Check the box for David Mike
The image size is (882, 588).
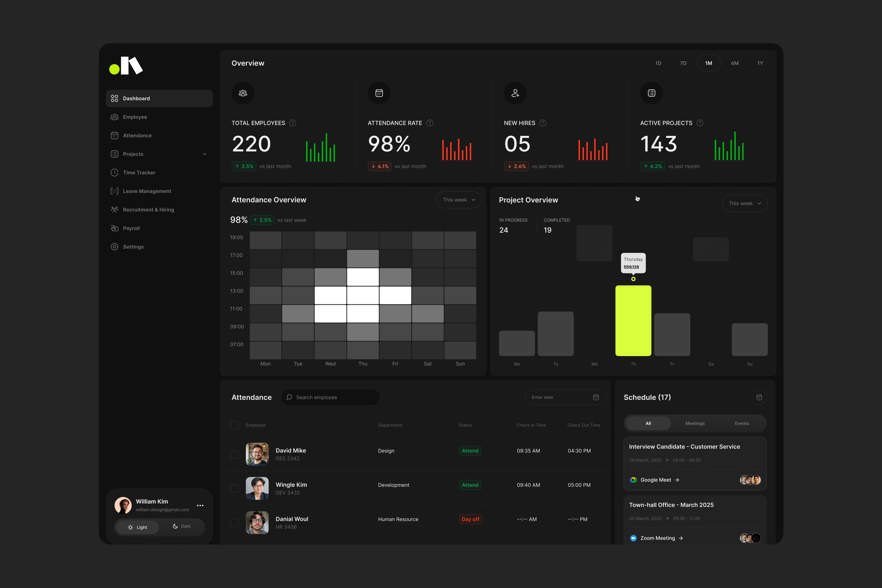234,454
